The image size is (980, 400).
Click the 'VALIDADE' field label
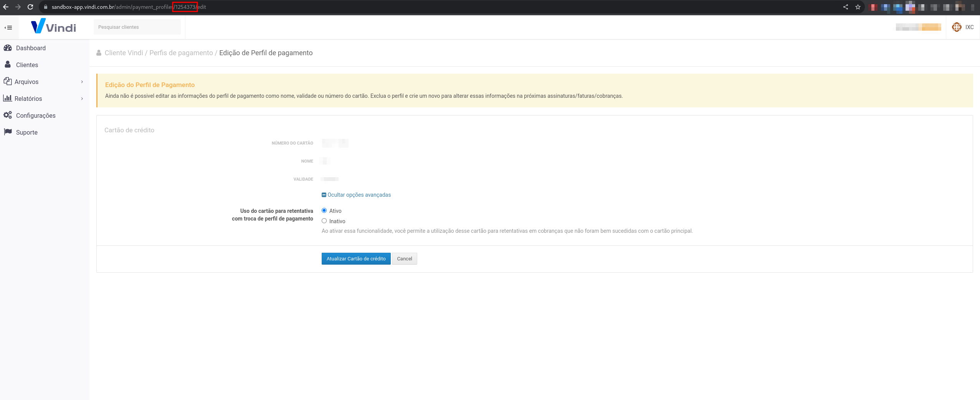pyautogui.click(x=303, y=179)
